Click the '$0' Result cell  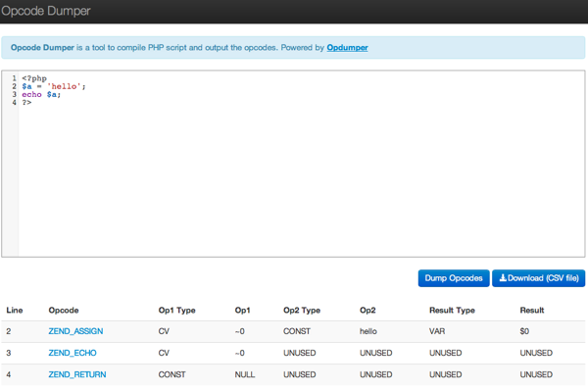(524, 331)
